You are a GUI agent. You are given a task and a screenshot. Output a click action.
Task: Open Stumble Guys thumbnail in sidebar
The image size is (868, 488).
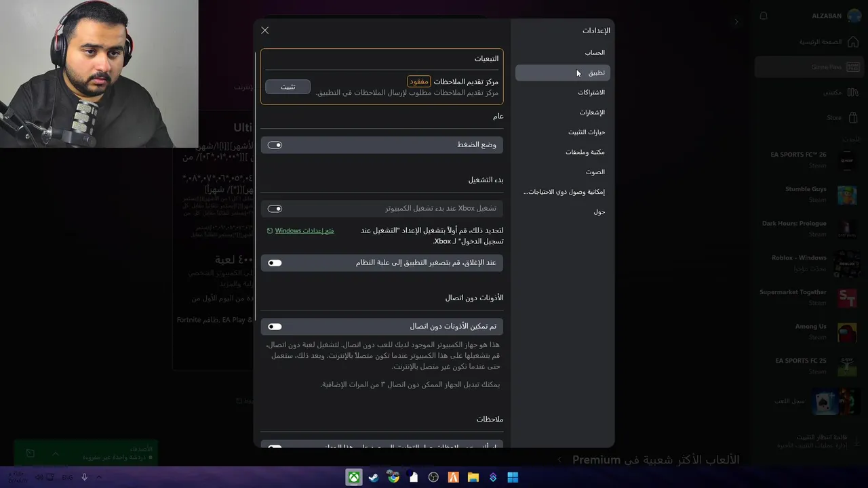tap(846, 195)
